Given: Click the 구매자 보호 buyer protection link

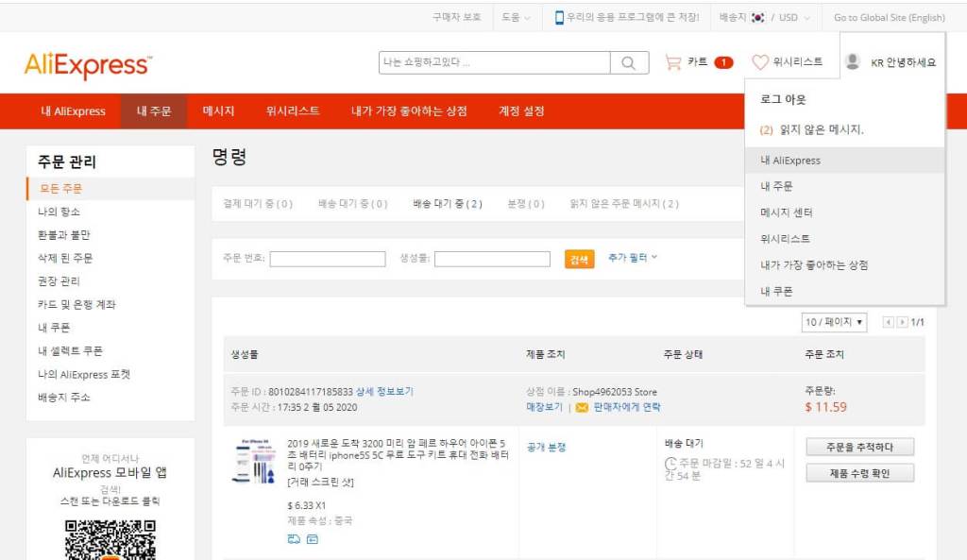Looking at the screenshot, I should pos(456,17).
